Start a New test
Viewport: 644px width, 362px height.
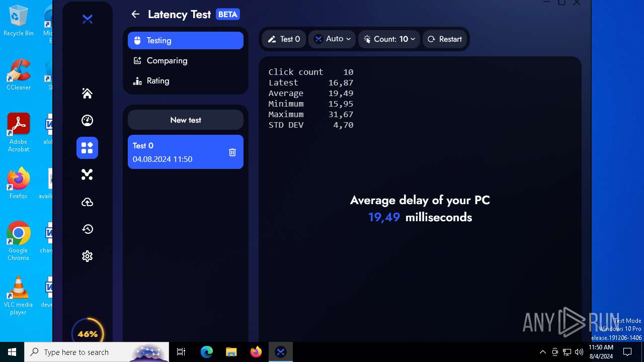click(186, 120)
